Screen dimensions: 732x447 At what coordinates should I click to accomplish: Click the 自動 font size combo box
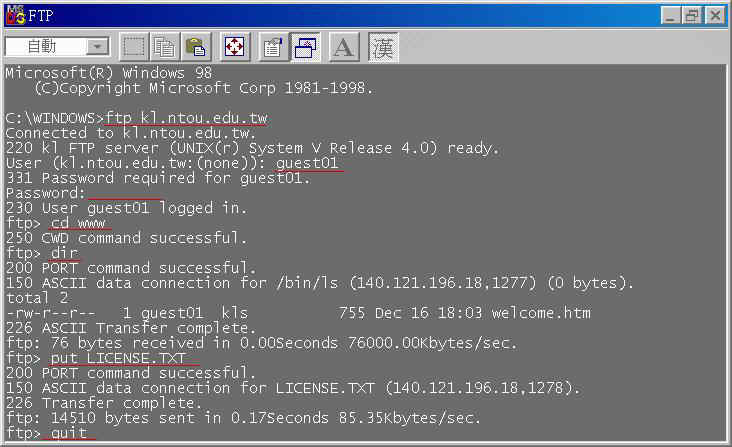pyautogui.click(x=57, y=47)
